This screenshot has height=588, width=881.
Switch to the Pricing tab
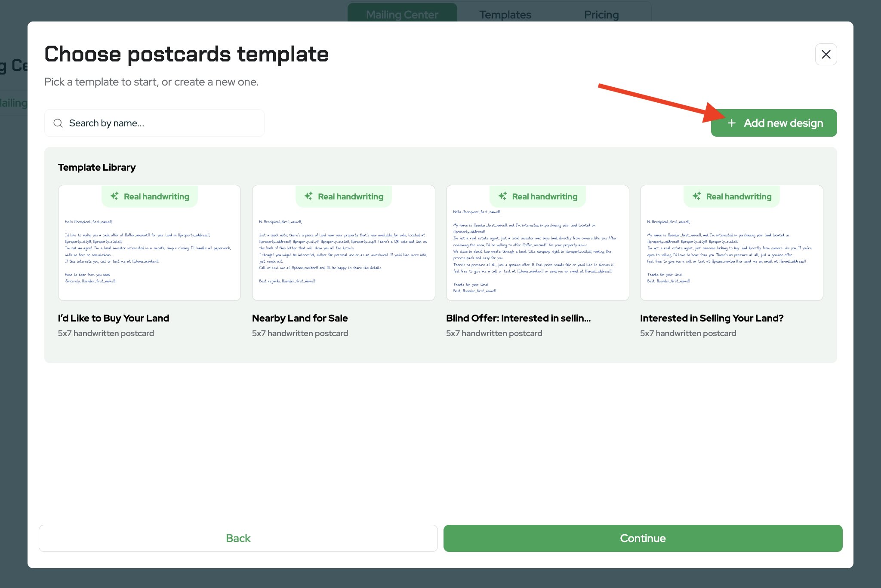click(601, 15)
